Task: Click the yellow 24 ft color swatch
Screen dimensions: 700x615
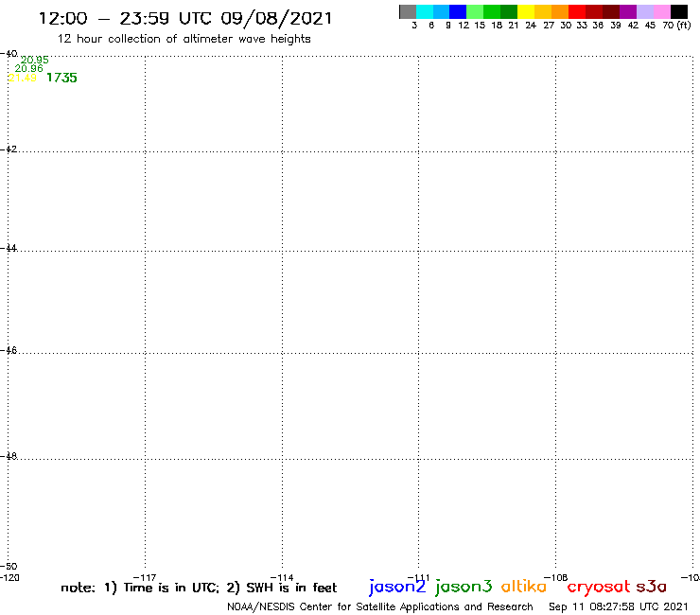Action: point(526,11)
